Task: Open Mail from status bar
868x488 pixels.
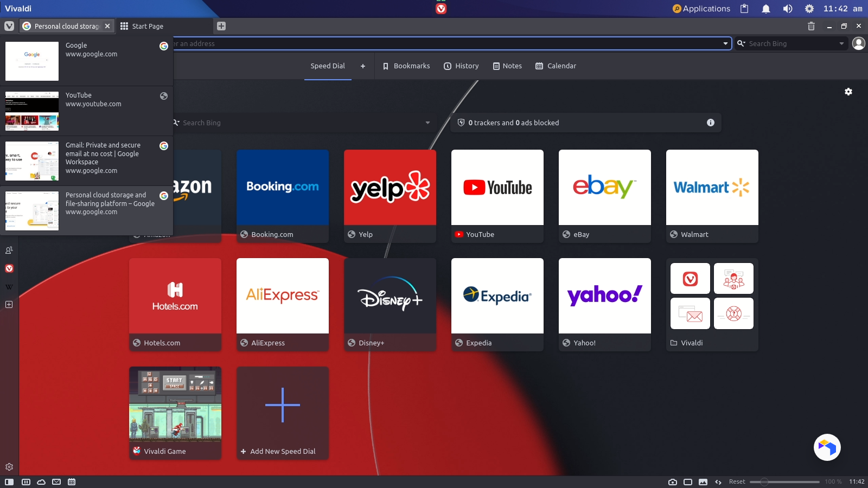Action: point(56,482)
